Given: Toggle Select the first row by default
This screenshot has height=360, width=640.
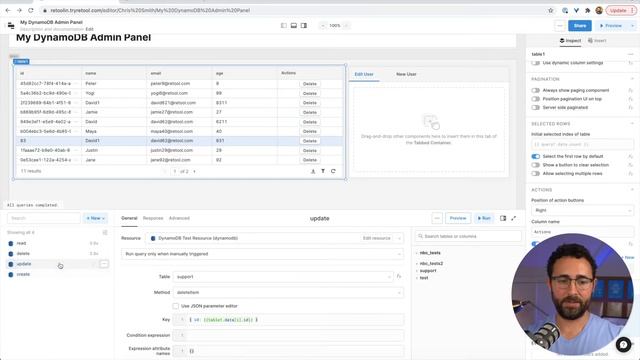Looking at the screenshot, I should point(536,156).
